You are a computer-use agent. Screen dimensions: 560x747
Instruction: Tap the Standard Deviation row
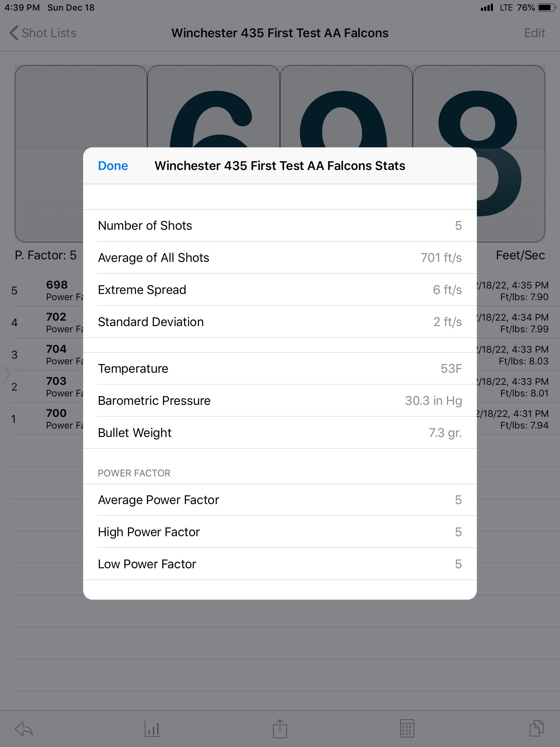click(280, 322)
